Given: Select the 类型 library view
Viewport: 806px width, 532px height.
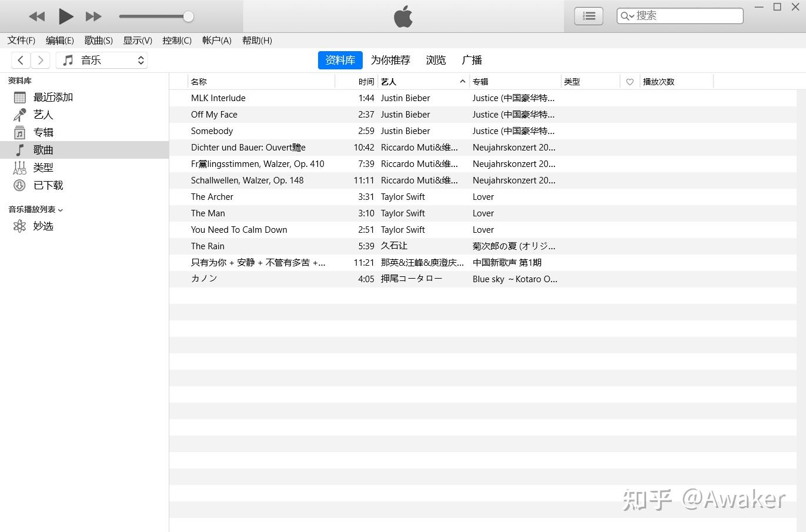Looking at the screenshot, I should pyautogui.click(x=43, y=167).
